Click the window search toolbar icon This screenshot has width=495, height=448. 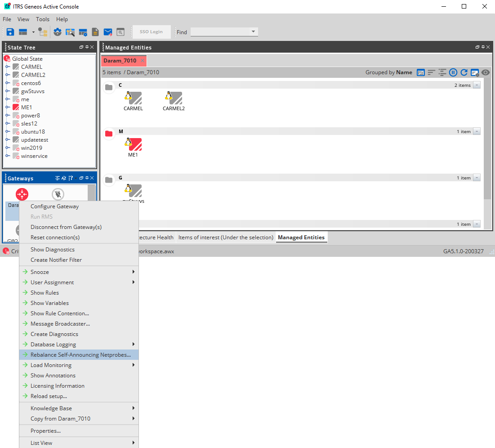(x=120, y=32)
